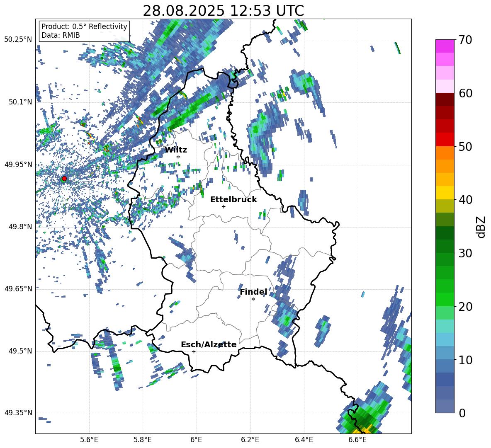Click the Findel city label
491x448 pixels.
(253, 292)
